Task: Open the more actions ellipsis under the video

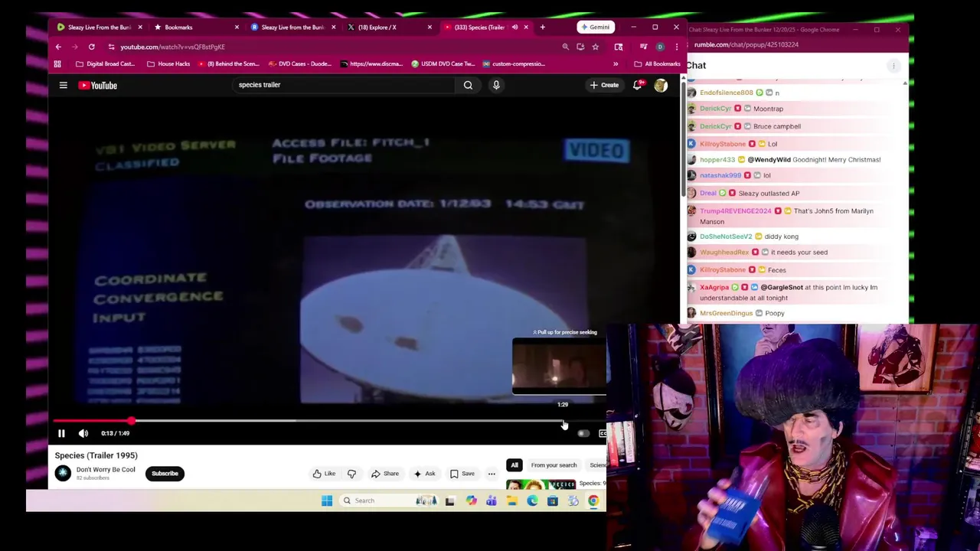Action: [x=492, y=474]
